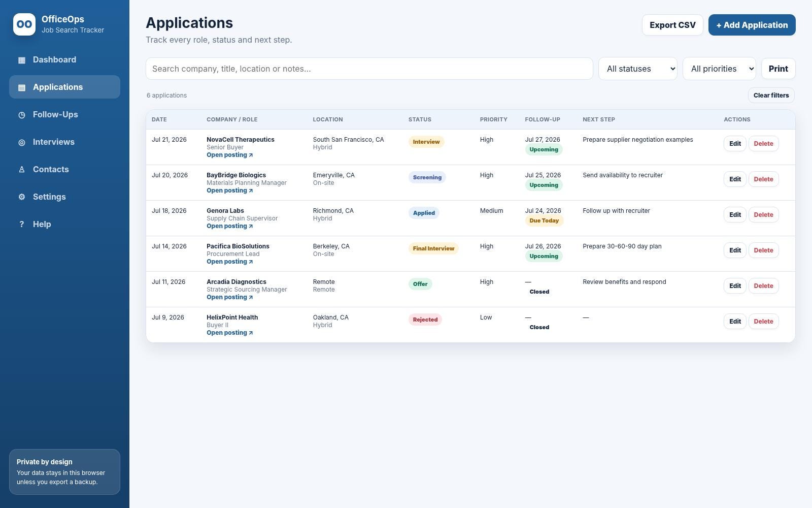Click the Offer status badge
812x508 pixels.
(x=420, y=284)
